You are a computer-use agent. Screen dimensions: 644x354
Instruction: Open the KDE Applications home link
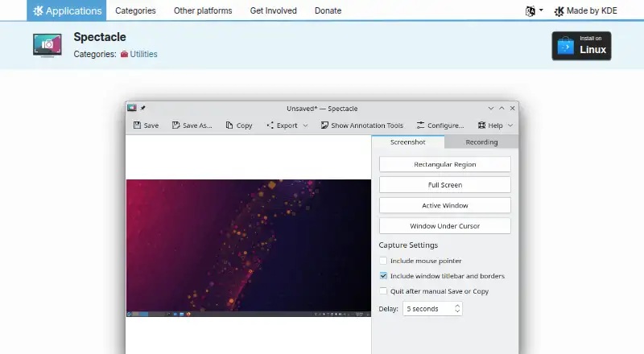[67, 10]
